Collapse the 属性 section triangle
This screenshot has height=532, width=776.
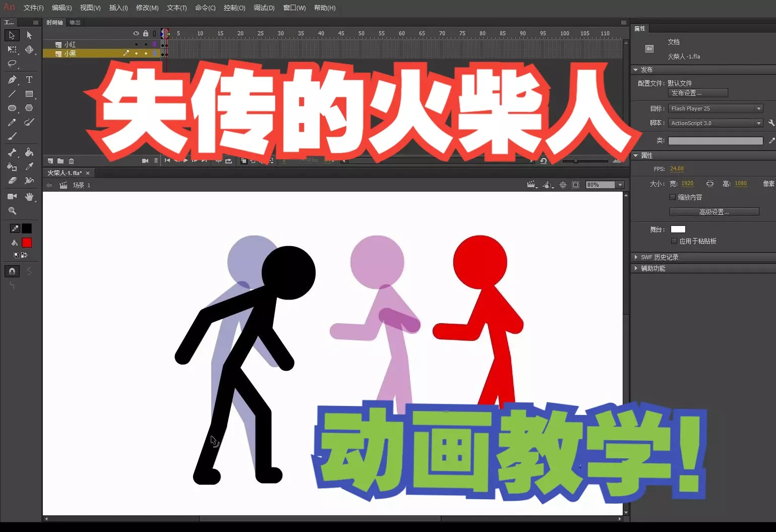636,155
